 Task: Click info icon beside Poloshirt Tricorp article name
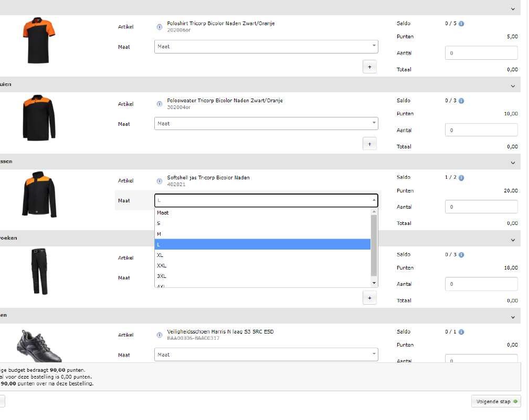pyautogui.click(x=160, y=27)
